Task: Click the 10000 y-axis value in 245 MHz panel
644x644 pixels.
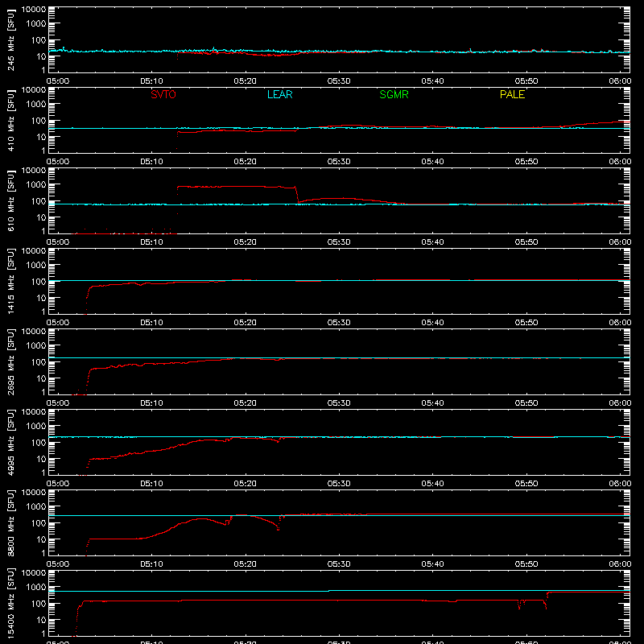Action: pos(34,10)
